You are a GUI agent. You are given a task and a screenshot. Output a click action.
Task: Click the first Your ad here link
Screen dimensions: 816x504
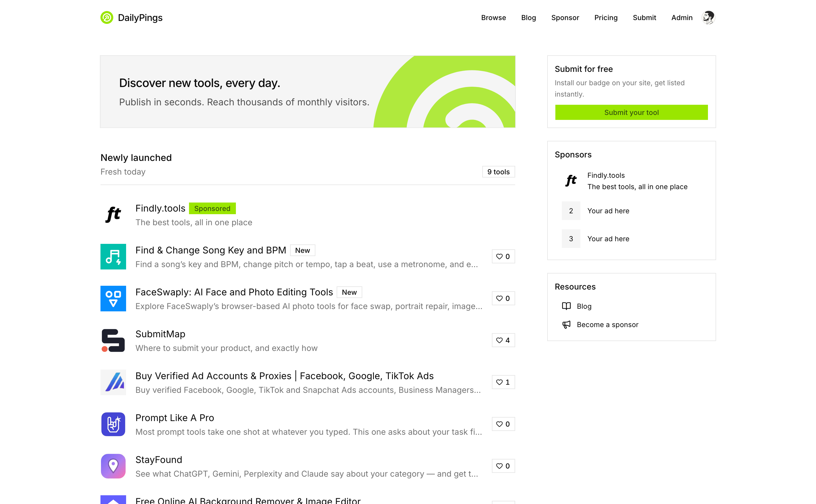pyautogui.click(x=608, y=211)
